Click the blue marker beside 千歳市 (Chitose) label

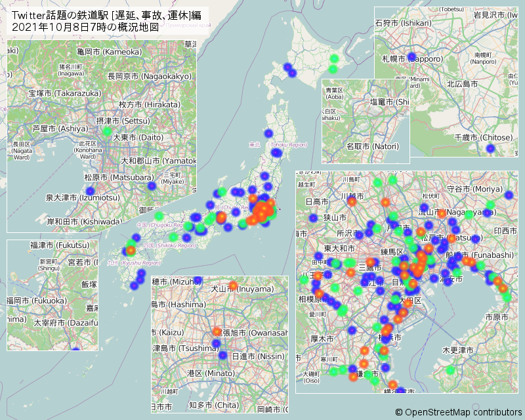point(490,148)
